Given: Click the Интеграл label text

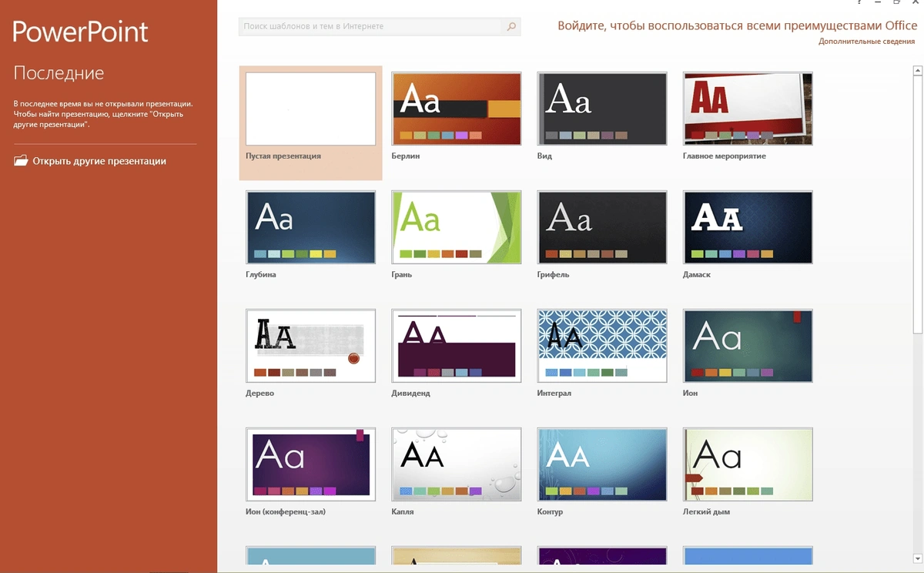Looking at the screenshot, I should pos(554,393).
